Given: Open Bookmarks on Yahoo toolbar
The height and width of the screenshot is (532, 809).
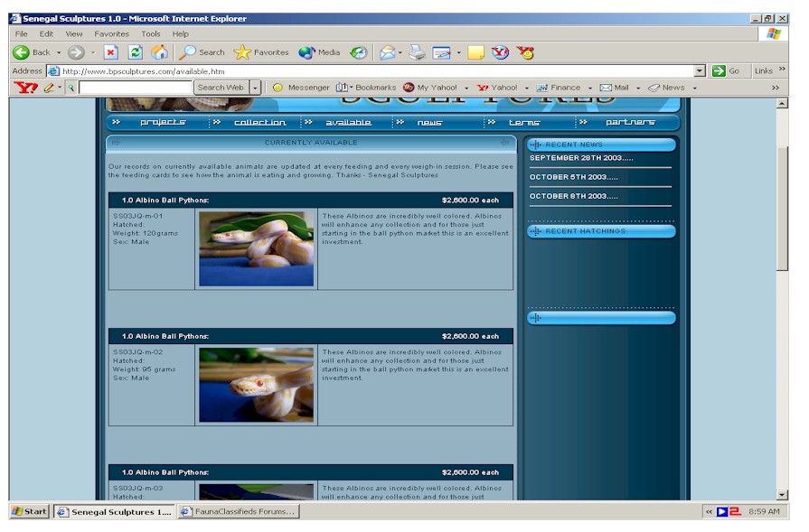Looking at the screenshot, I should click(366, 89).
